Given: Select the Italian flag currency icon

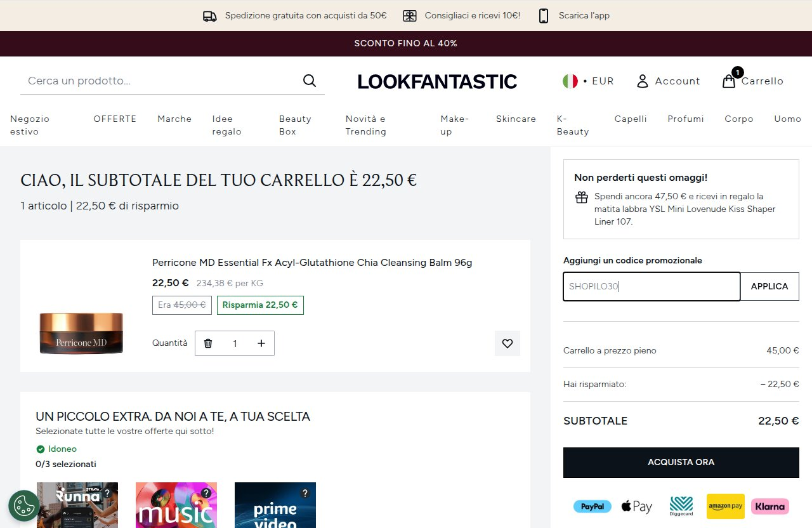Looking at the screenshot, I should pyautogui.click(x=570, y=81).
